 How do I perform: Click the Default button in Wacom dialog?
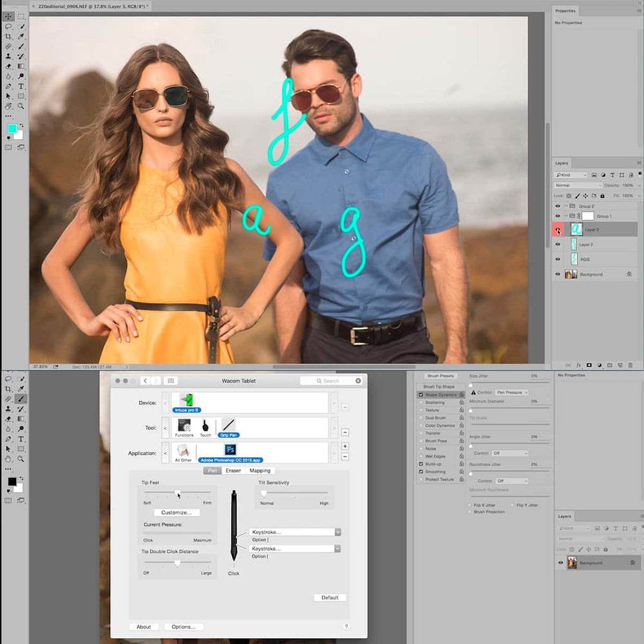pyautogui.click(x=330, y=598)
